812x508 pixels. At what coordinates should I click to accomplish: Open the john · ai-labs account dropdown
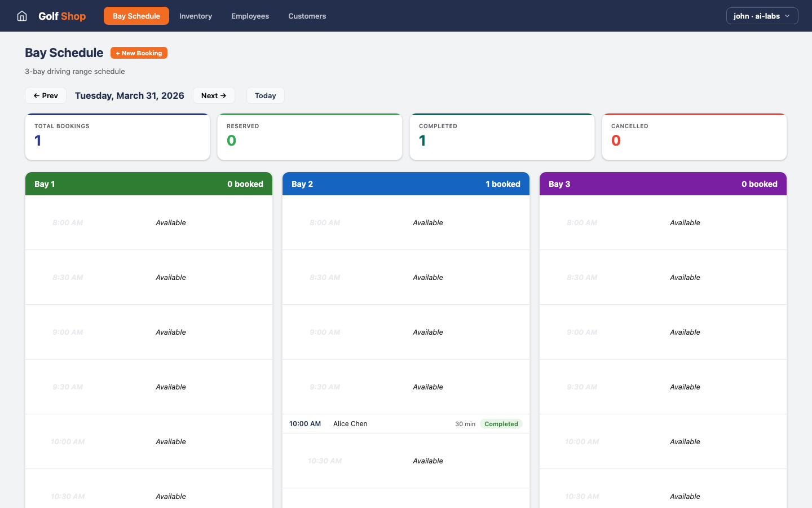762,16
